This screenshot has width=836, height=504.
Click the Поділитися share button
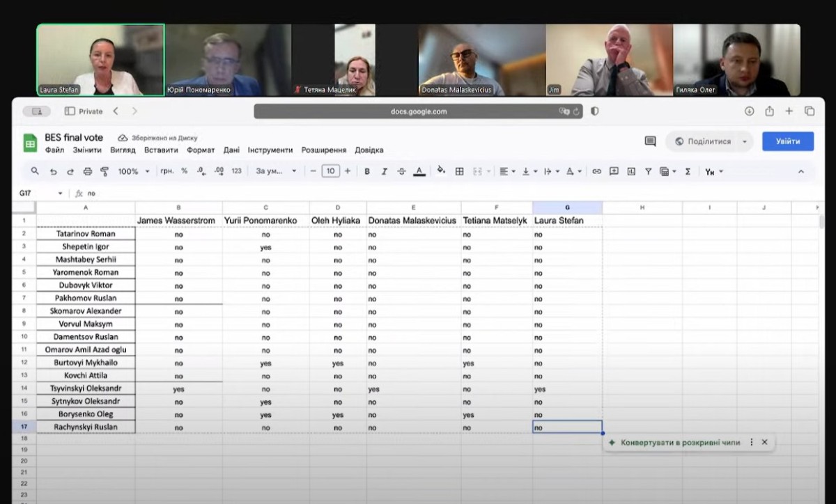click(x=702, y=141)
